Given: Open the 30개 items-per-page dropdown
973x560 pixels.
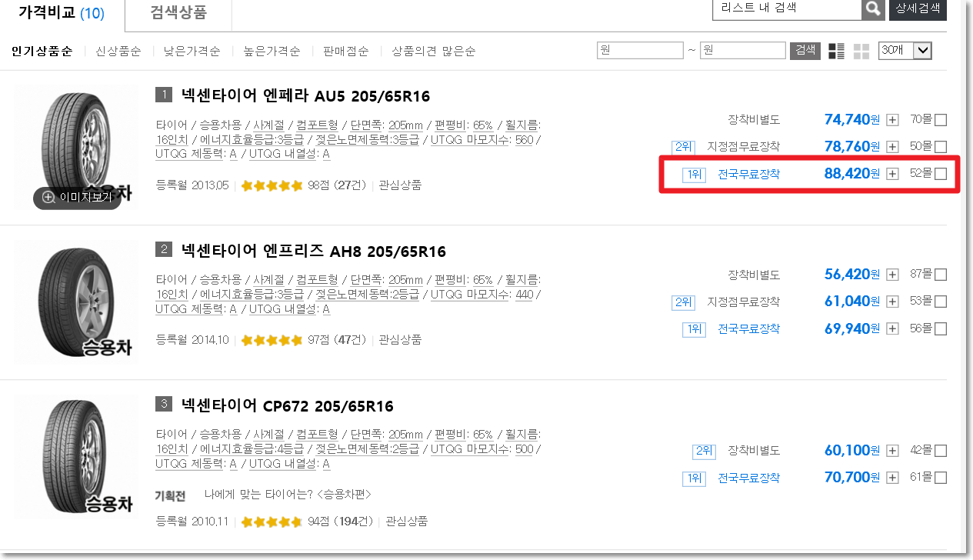Looking at the screenshot, I should [x=905, y=51].
